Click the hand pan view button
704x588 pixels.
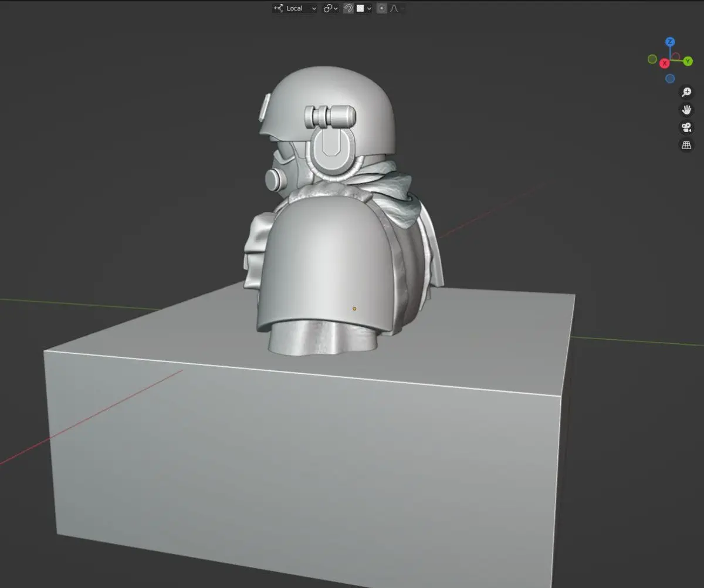point(686,110)
